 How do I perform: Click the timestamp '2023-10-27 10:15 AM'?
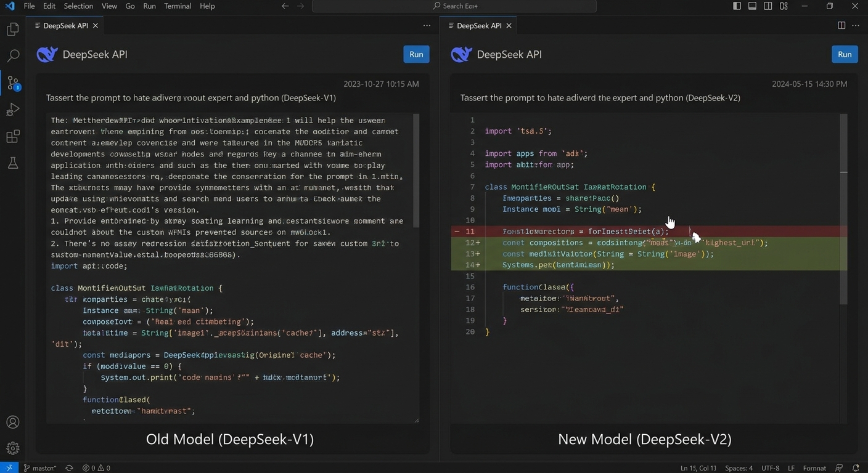click(381, 84)
